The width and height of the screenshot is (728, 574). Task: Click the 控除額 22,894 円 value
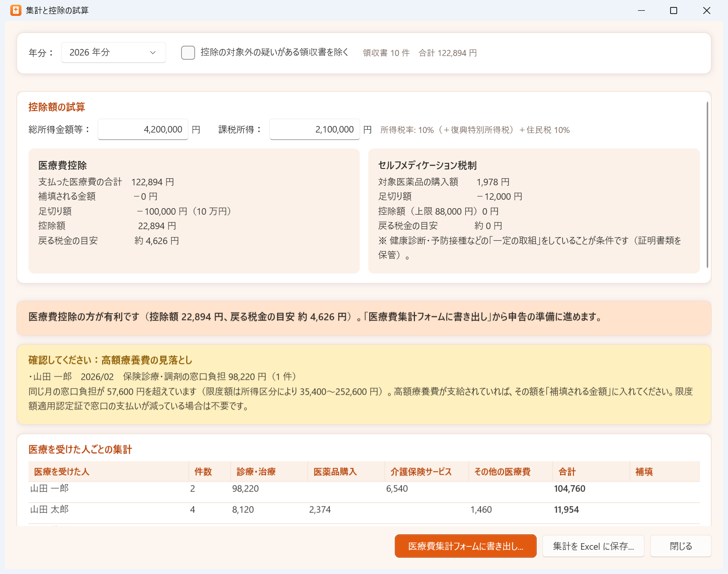coord(157,226)
